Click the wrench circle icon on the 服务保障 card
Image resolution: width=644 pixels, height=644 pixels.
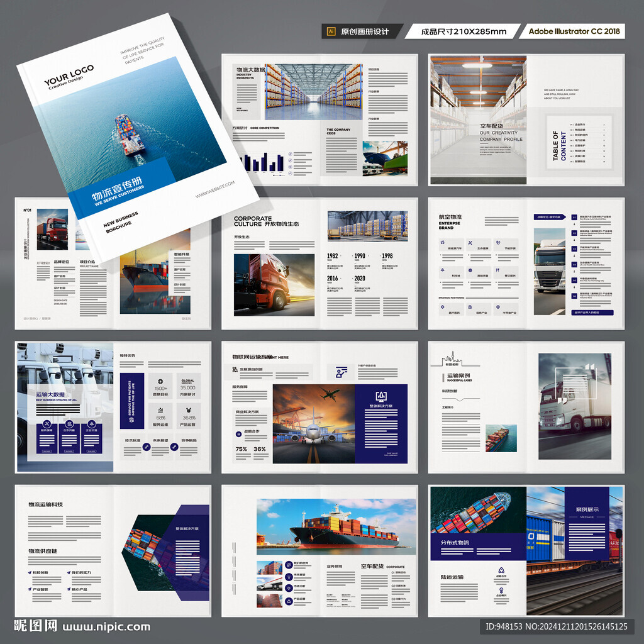(x=47, y=424)
